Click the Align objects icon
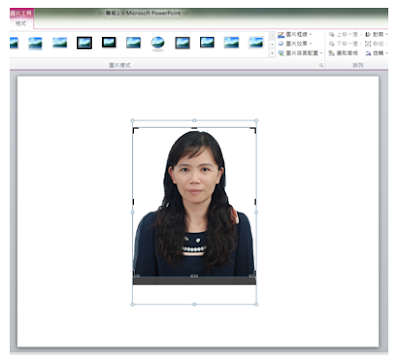 [x=368, y=35]
